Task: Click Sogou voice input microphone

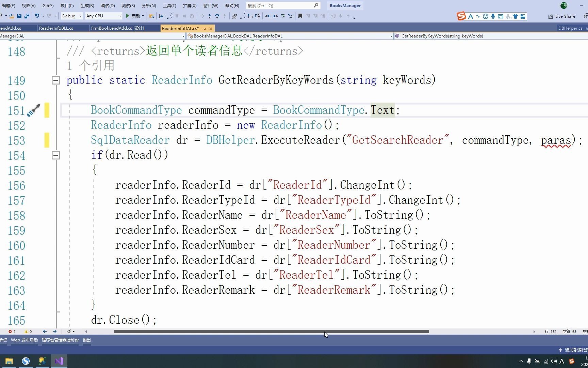Action: (x=493, y=16)
